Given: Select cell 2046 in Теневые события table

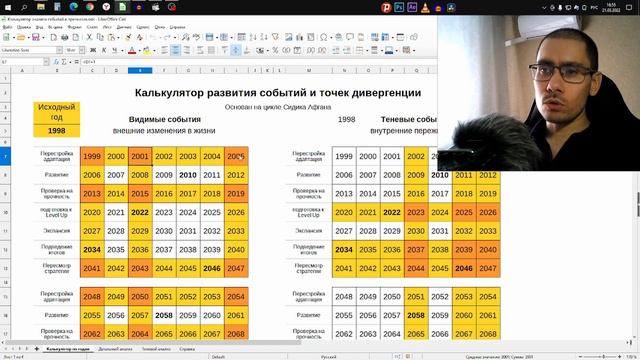Looking at the screenshot, I should 464,268.
